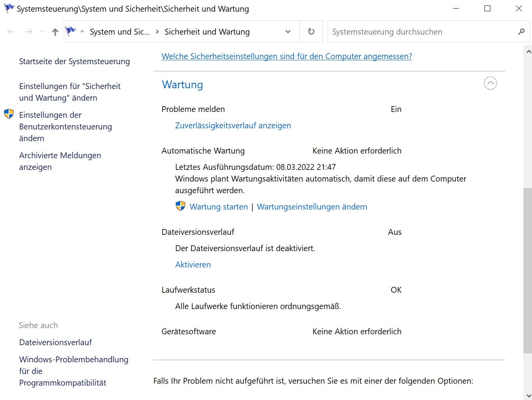Go up one level arrow
Image resolution: width=532 pixels, height=400 pixels.
[x=55, y=32]
